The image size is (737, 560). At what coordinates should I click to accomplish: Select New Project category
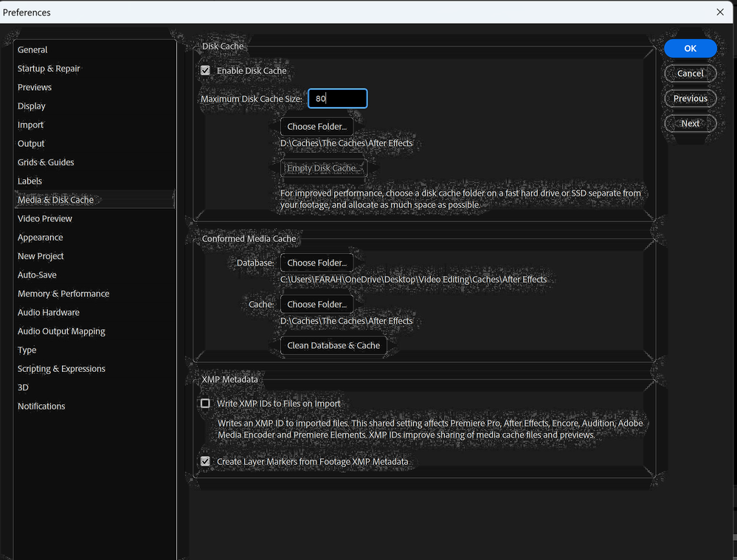[x=41, y=256]
